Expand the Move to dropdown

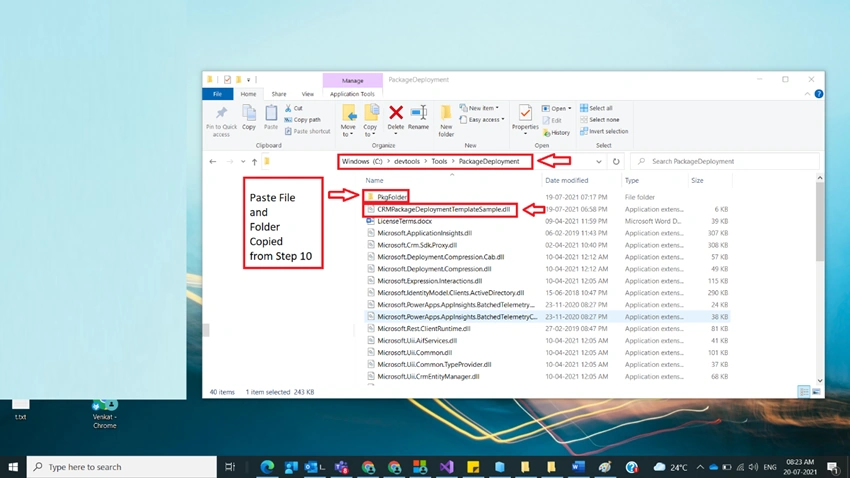click(x=349, y=134)
